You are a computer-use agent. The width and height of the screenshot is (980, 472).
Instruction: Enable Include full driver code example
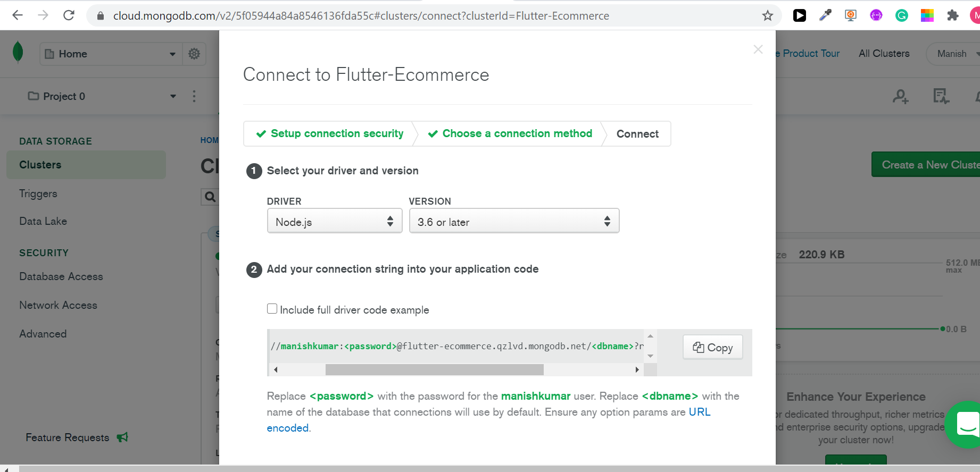[x=272, y=308]
